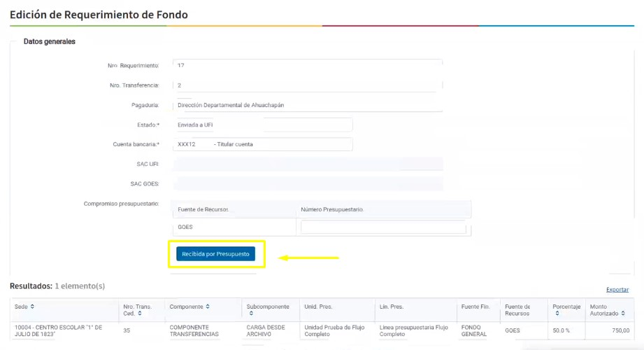Viewport: 644px width, 350px height.
Task: Open the Estado dropdown
Action: pos(262,125)
